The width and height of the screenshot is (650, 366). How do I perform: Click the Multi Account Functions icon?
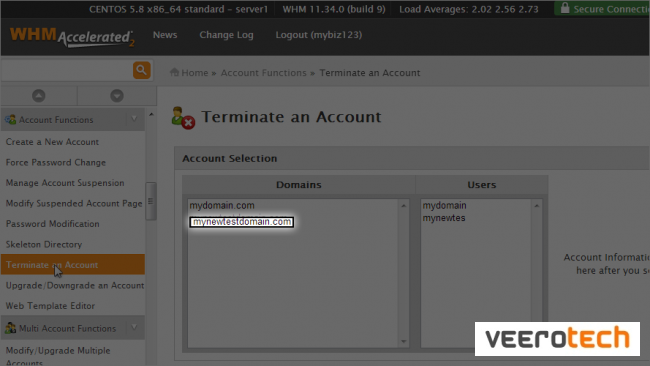click(x=10, y=328)
